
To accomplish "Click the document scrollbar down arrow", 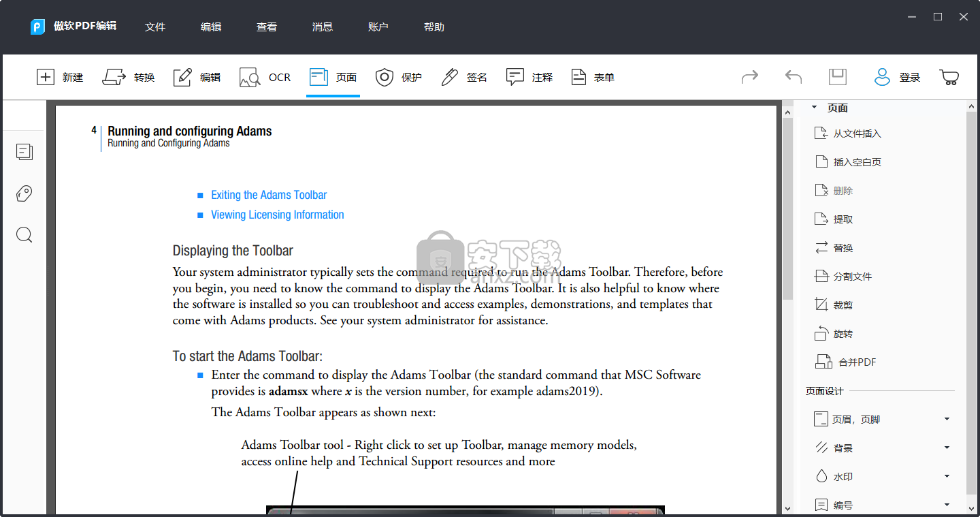I will click(787, 508).
